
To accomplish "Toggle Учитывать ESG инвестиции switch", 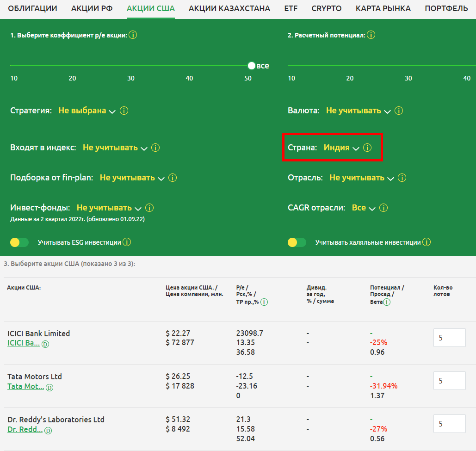I will tap(19, 242).
